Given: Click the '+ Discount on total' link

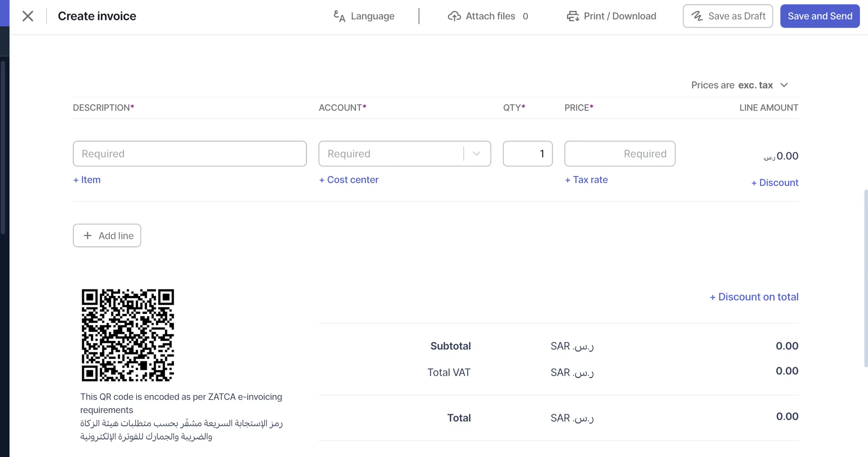Looking at the screenshot, I should click(x=753, y=297).
